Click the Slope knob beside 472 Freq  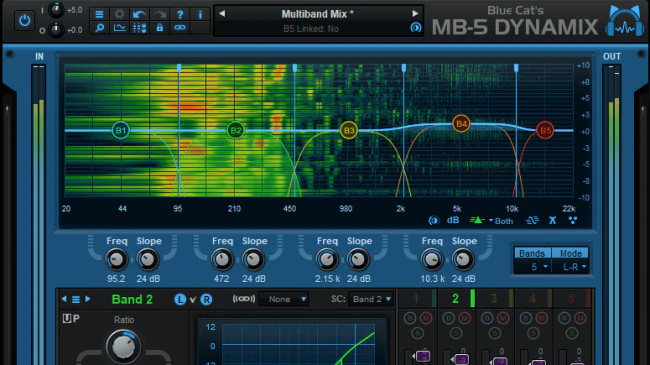[x=253, y=260]
